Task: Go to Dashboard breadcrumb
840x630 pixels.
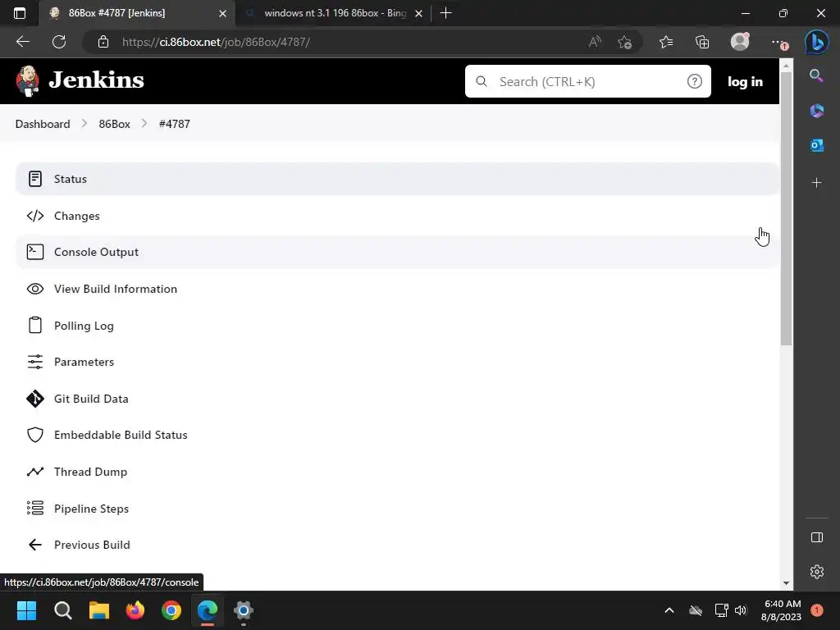Action: [43, 124]
